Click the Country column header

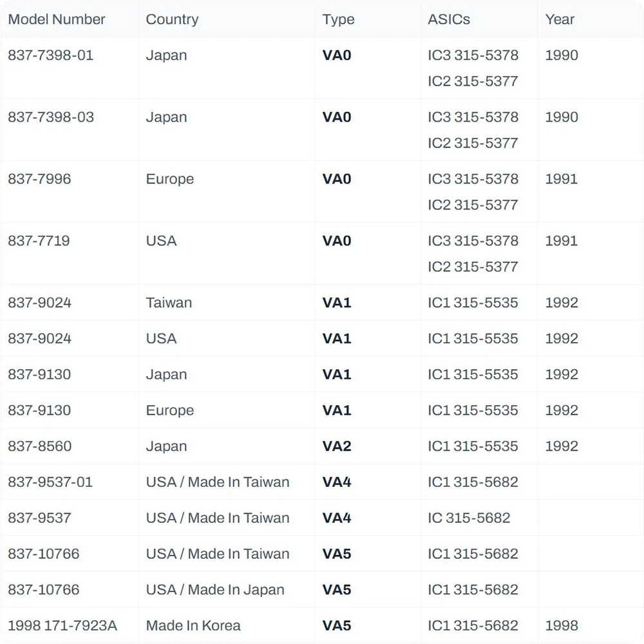(172, 19)
